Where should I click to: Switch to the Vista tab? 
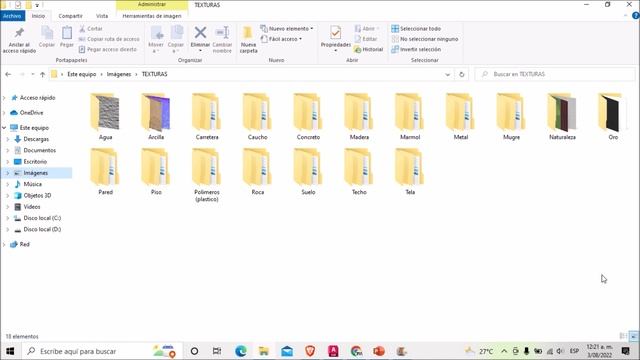pyautogui.click(x=102, y=16)
